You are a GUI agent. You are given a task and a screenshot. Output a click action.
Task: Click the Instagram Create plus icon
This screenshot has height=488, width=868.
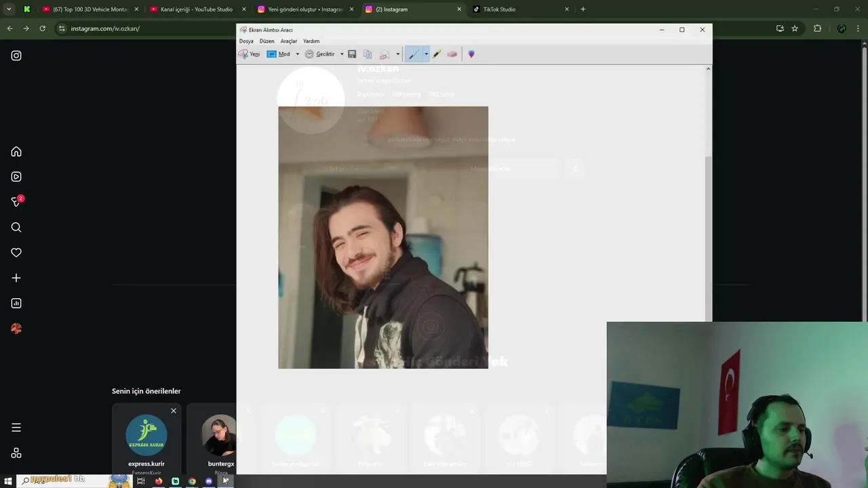pos(16,278)
